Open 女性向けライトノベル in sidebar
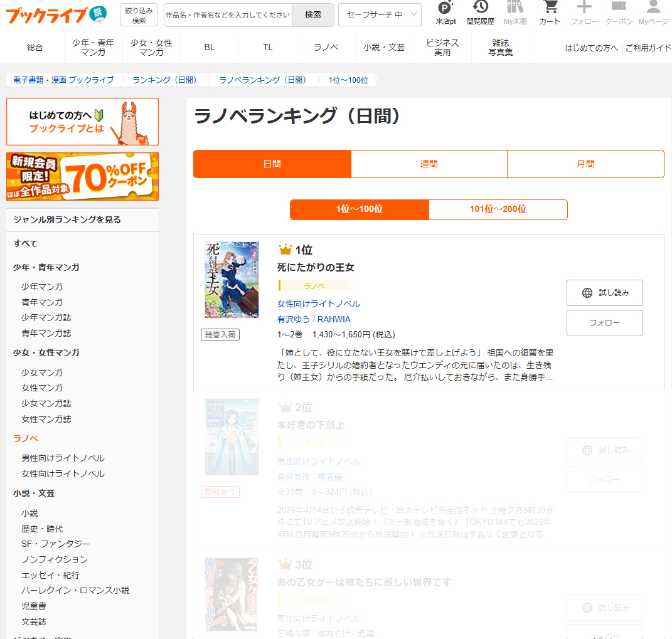This screenshot has width=672, height=639. [x=63, y=474]
